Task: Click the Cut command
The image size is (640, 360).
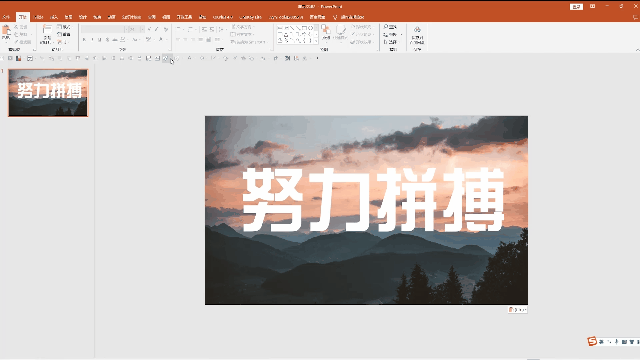Action: 21,27
